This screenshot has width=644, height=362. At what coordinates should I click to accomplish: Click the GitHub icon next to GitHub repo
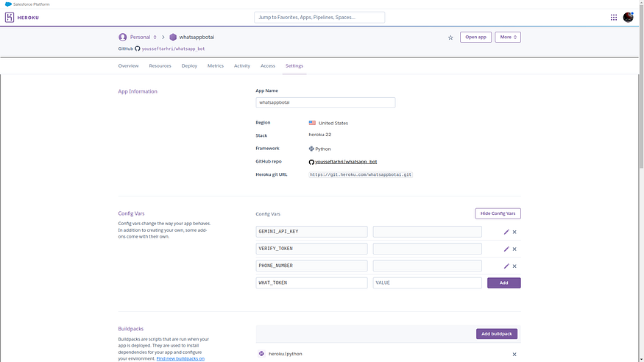point(311,162)
